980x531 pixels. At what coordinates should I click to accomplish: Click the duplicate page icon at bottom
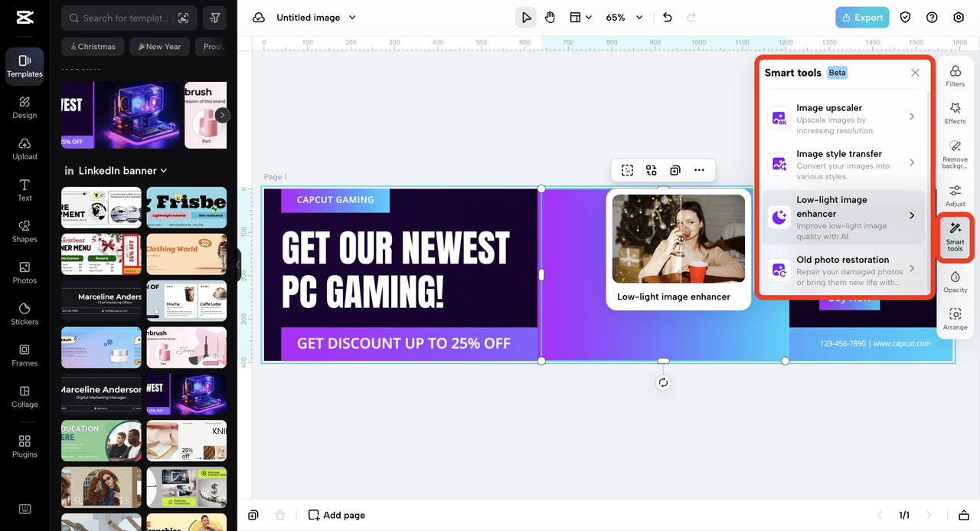click(253, 515)
